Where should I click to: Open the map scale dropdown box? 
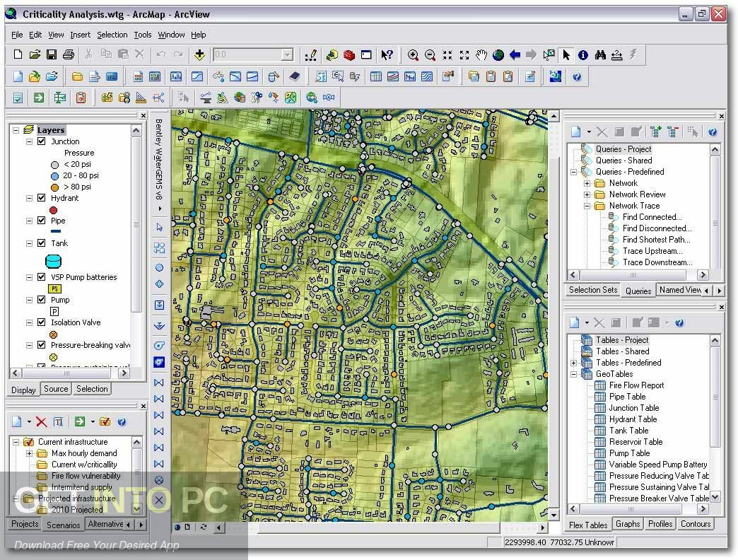[x=287, y=54]
